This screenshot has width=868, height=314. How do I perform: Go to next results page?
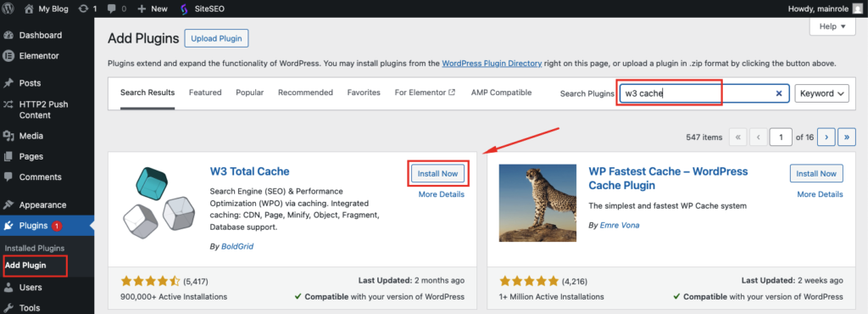[826, 137]
